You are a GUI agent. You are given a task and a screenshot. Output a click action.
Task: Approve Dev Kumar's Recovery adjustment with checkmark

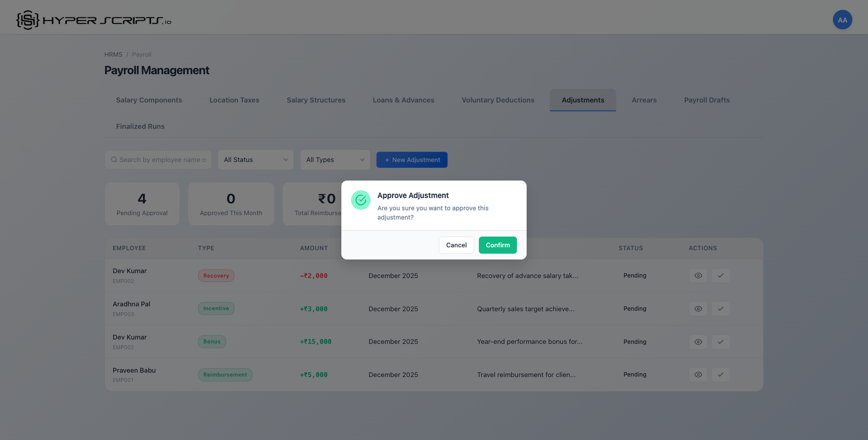720,276
